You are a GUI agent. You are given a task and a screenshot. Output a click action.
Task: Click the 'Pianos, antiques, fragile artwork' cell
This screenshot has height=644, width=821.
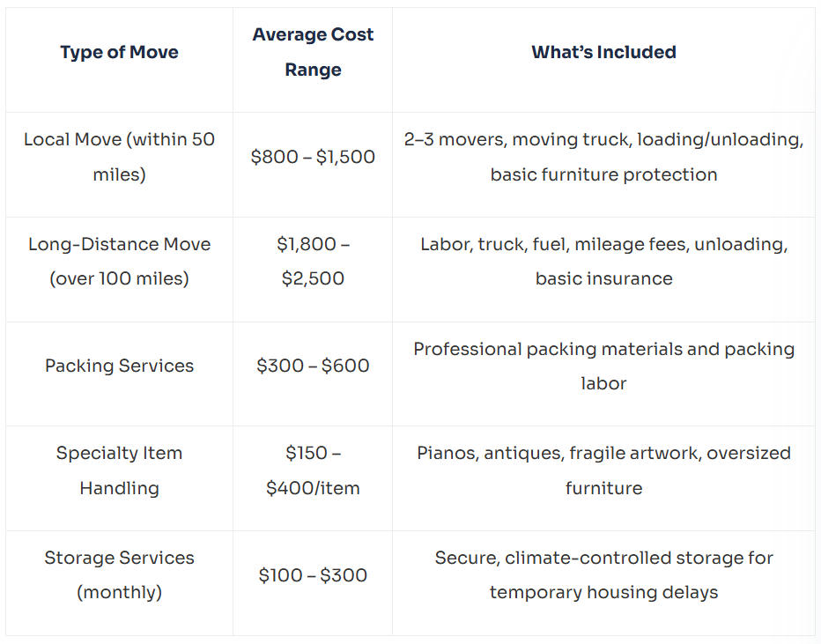click(x=603, y=478)
